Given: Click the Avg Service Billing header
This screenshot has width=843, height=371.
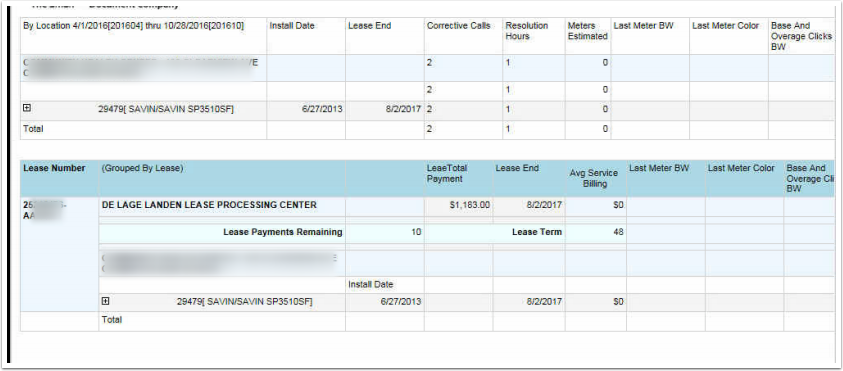Looking at the screenshot, I should point(594,179).
